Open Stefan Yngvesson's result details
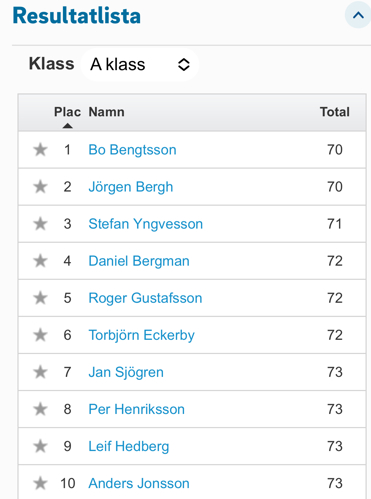 [x=145, y=224]
